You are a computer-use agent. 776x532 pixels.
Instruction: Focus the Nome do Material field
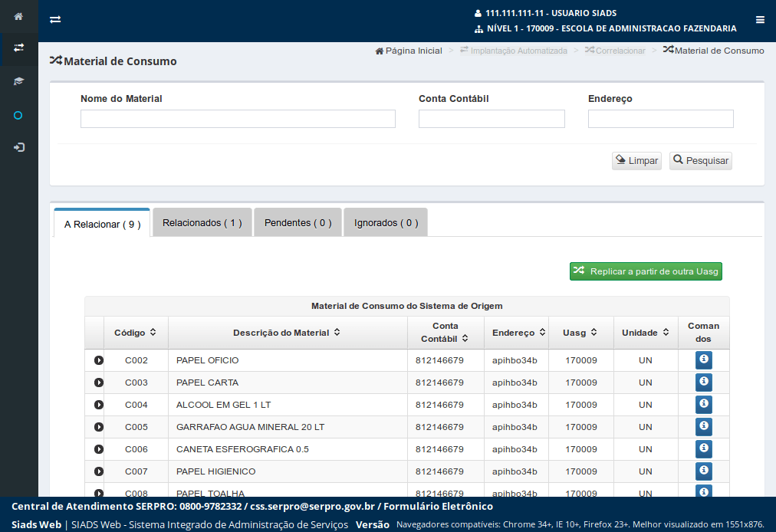pyautogui.click(x=238, y=119)
